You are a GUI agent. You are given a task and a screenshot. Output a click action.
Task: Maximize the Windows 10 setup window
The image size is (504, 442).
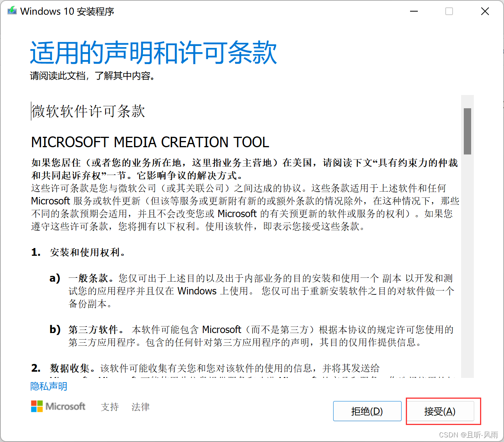pyautogui.click(x=449, y=11)
